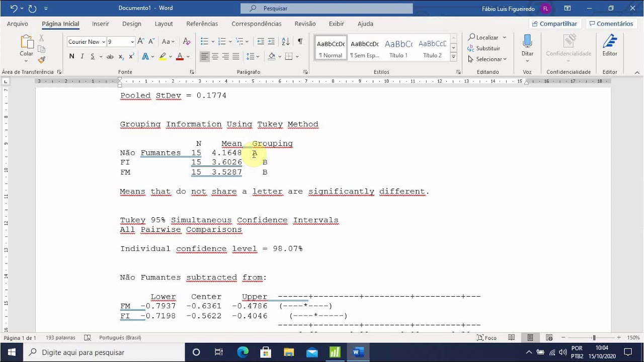
Task: Decrease paragraph indent
Action: coord(261,42)
